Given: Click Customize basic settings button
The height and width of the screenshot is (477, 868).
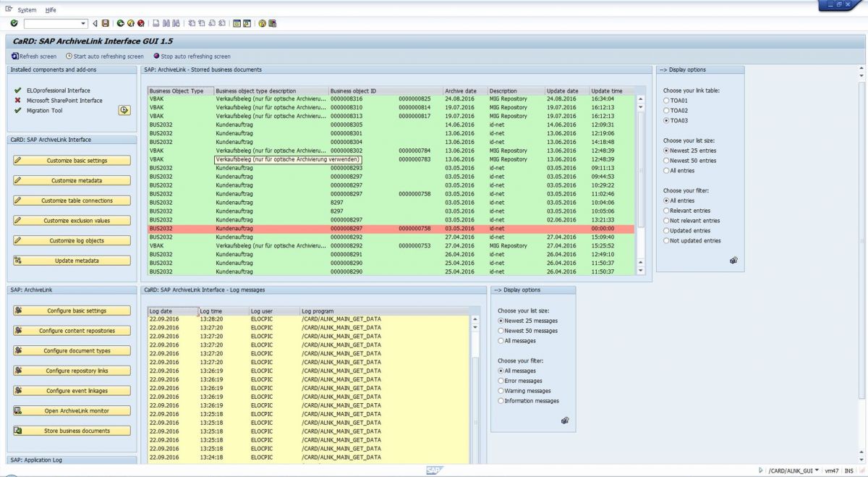Looking at the screenshot, I should click(x=72, y=161).
